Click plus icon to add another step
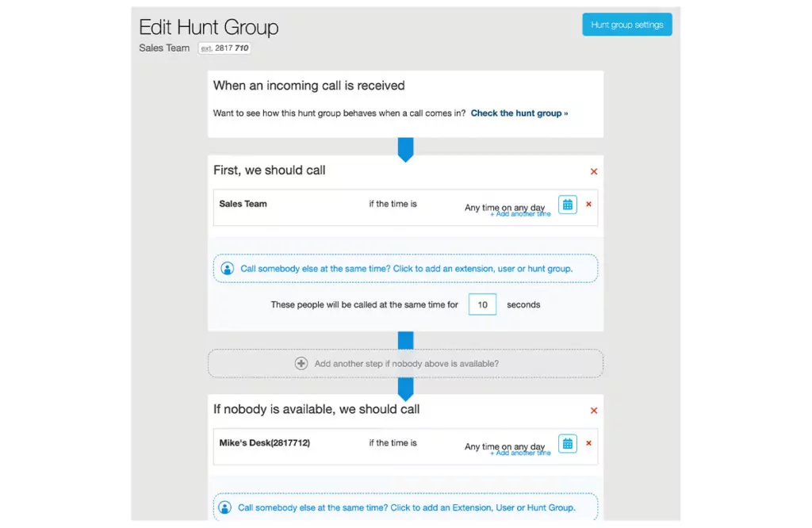This screenshot has width=812, height=528. (301, 363)
